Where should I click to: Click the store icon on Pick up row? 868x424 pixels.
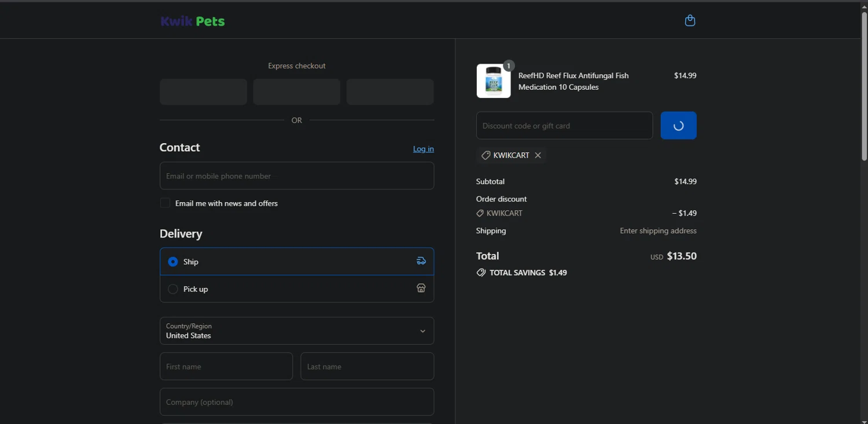point(421,288)
